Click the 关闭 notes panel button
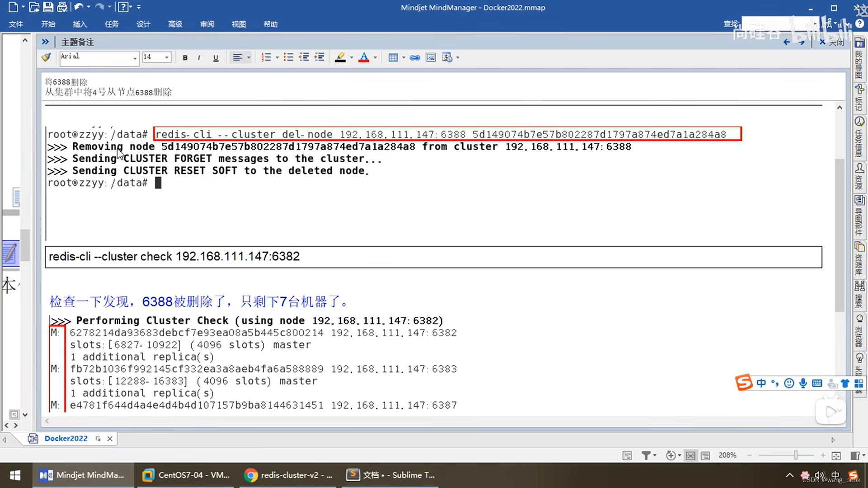Viewport: 868px width, 488px height. tap(832, 42)
